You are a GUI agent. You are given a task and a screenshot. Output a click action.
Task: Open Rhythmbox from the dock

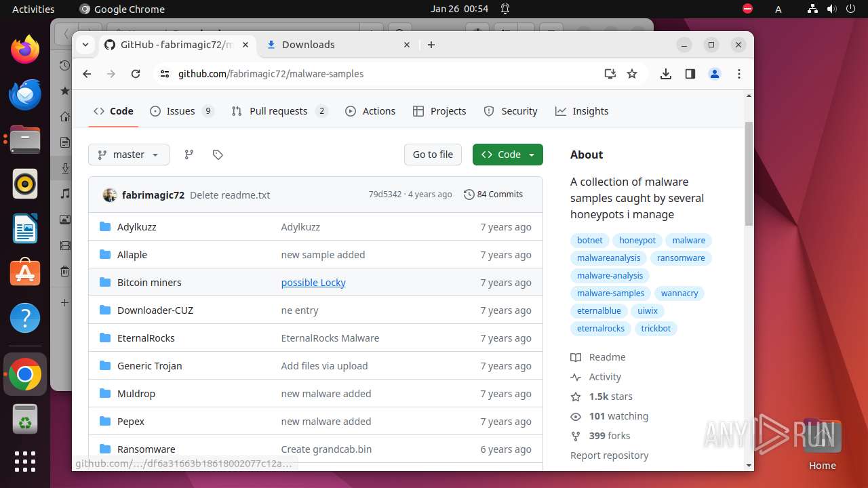(25, 184)
